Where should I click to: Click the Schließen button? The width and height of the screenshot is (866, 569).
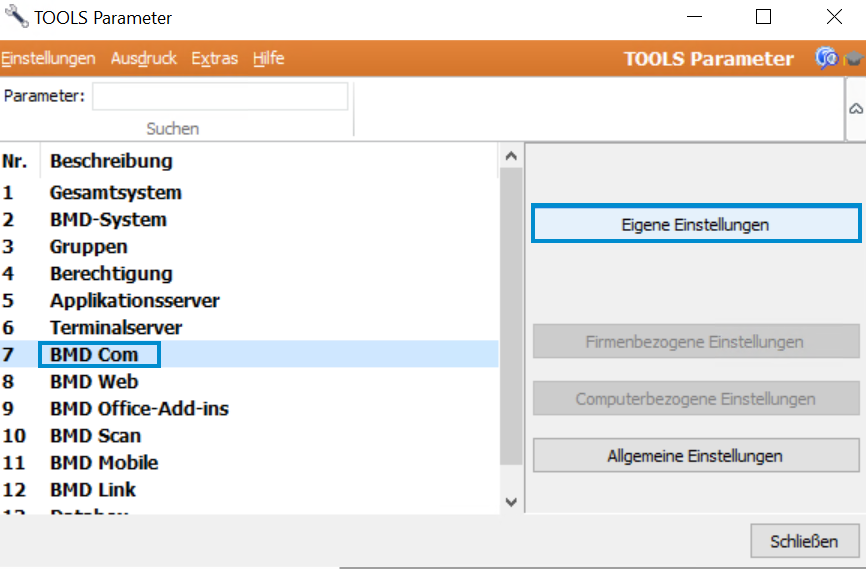805,541
